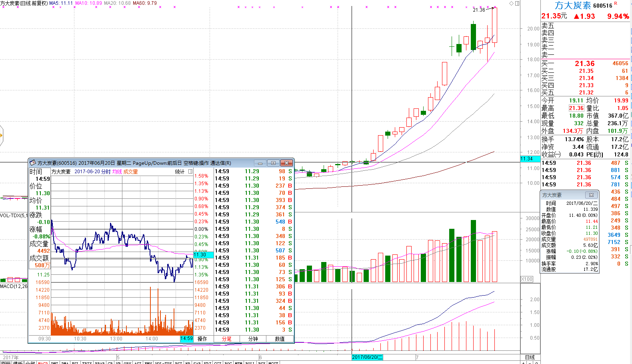Screen dimensions: 632x364
Task: Select the CCI indicator tab
Action: (218, 363)
